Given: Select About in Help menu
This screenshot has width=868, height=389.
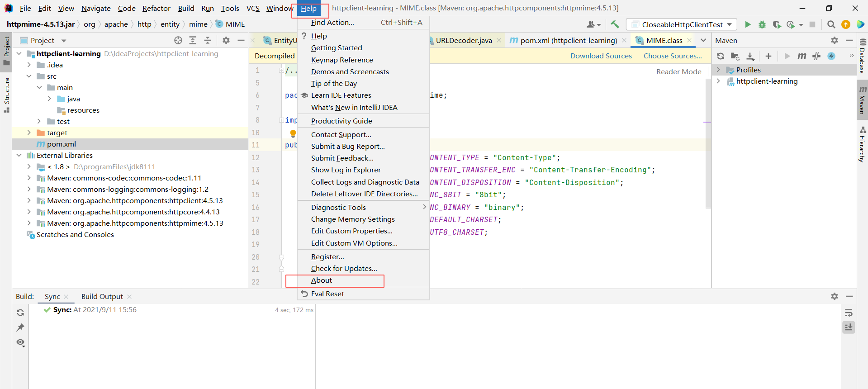Looking at the screenshot, I should [363, 280].
